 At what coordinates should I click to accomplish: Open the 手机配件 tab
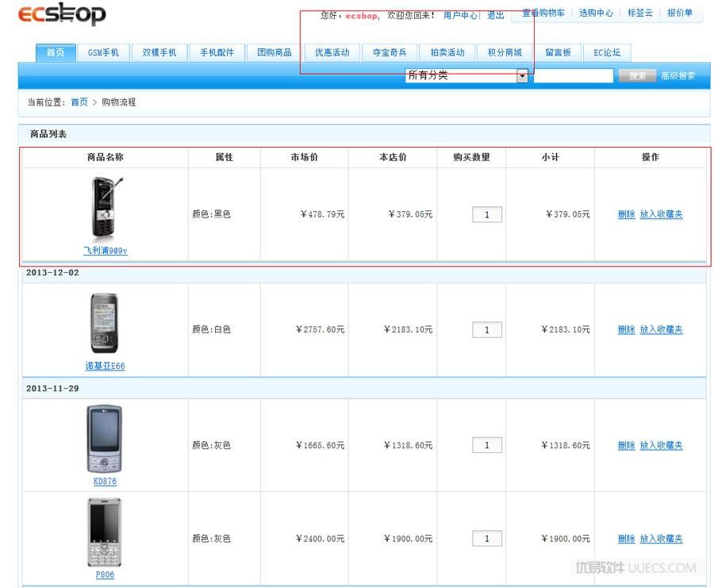coord(217,53)
